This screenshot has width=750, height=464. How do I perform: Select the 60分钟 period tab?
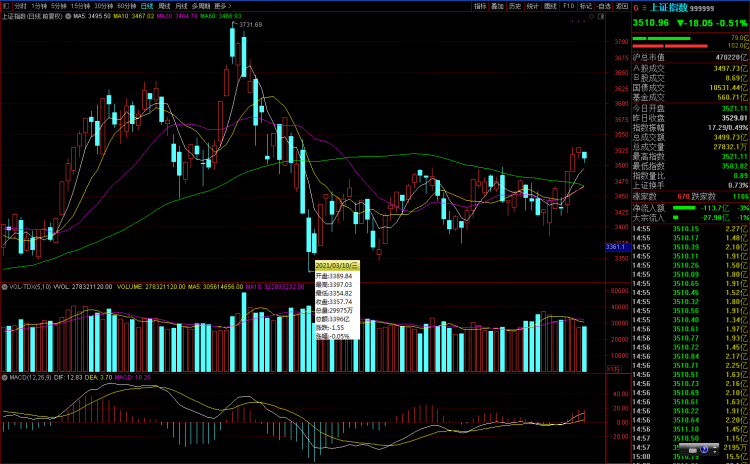[126, 5]
